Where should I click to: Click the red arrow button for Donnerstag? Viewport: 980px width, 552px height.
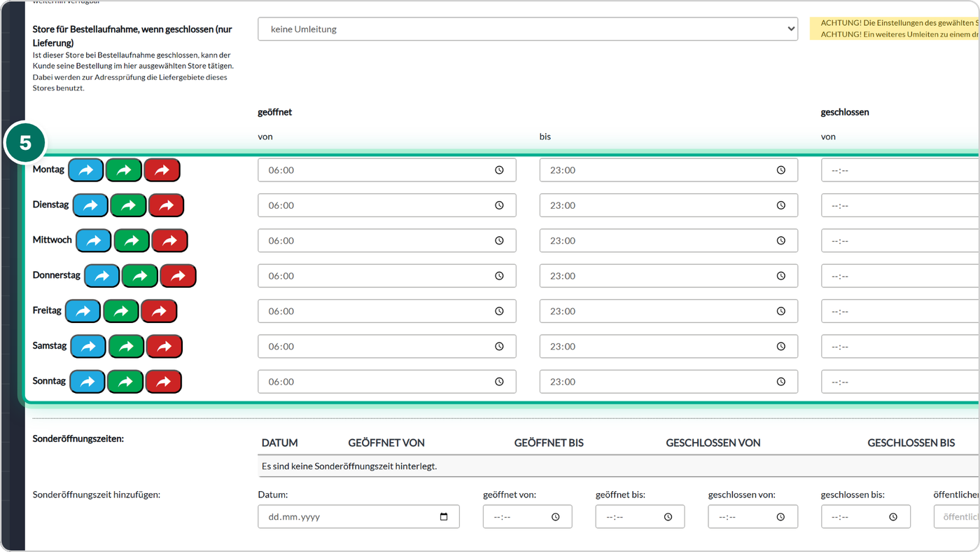point(178,276)
